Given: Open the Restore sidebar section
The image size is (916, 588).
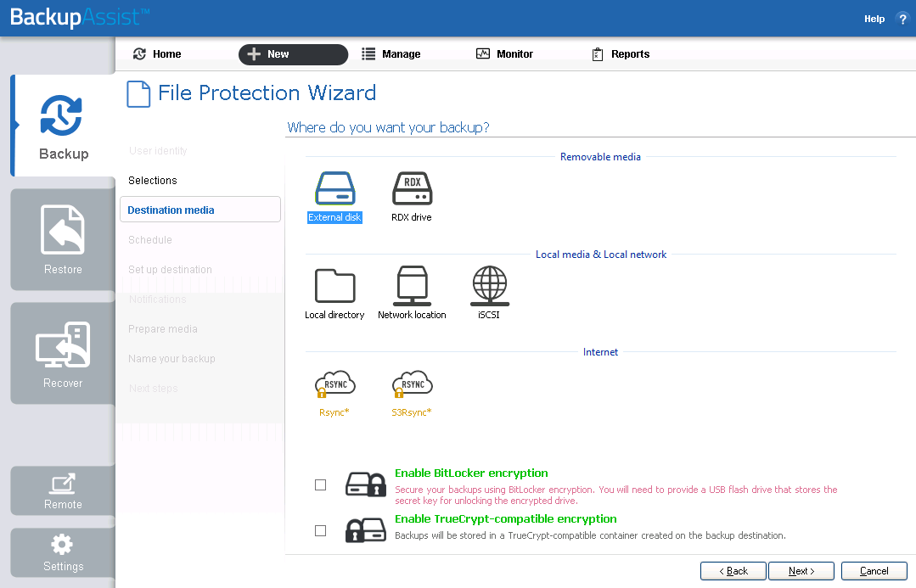Looking at the screenshot, I should pyautogui.click(x=63, y=239).
